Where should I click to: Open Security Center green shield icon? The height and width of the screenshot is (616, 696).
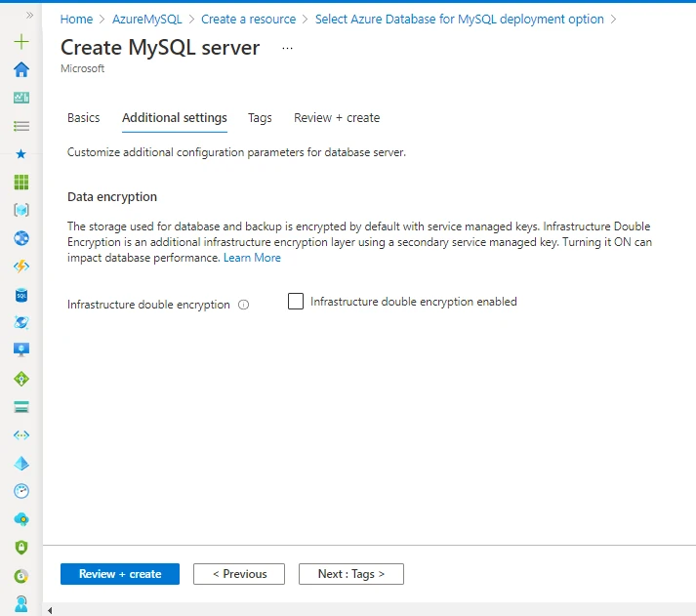(x=21, y=548)
